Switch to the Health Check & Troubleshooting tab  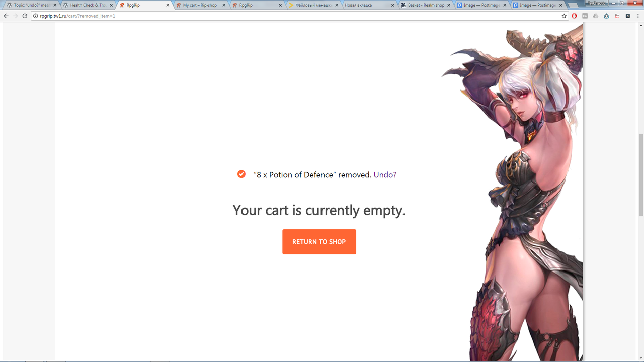click(87, 5)
